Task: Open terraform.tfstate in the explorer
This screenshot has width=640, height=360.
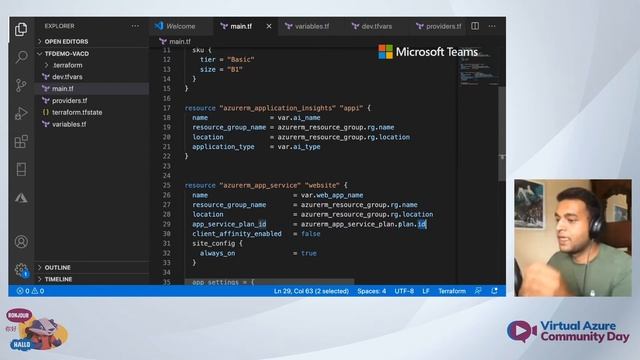Action: [x=92, y=112]
